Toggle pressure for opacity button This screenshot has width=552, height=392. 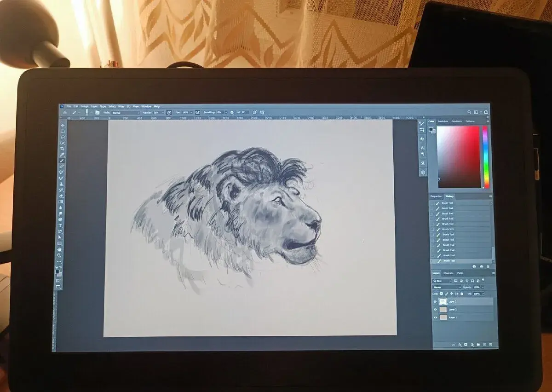tap(169, 112)
